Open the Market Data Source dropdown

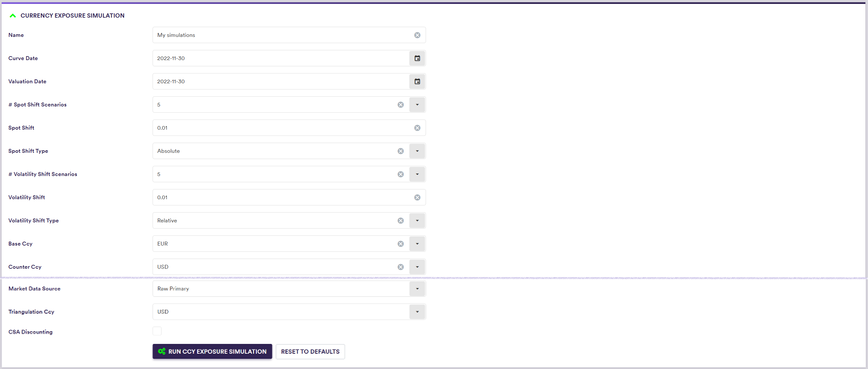(417, 289)
